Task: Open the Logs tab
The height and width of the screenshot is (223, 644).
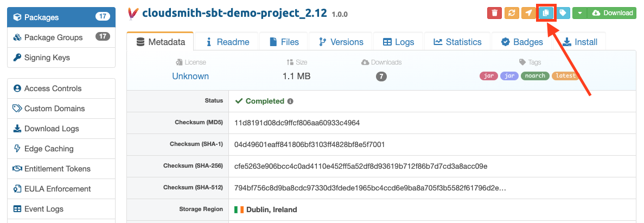Action: pos(398,41)
